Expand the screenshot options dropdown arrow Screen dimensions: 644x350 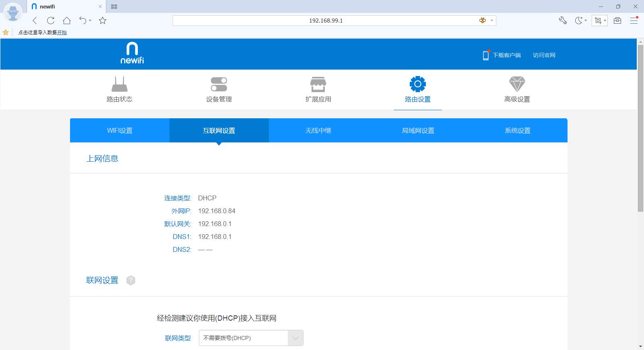[605, 21]
